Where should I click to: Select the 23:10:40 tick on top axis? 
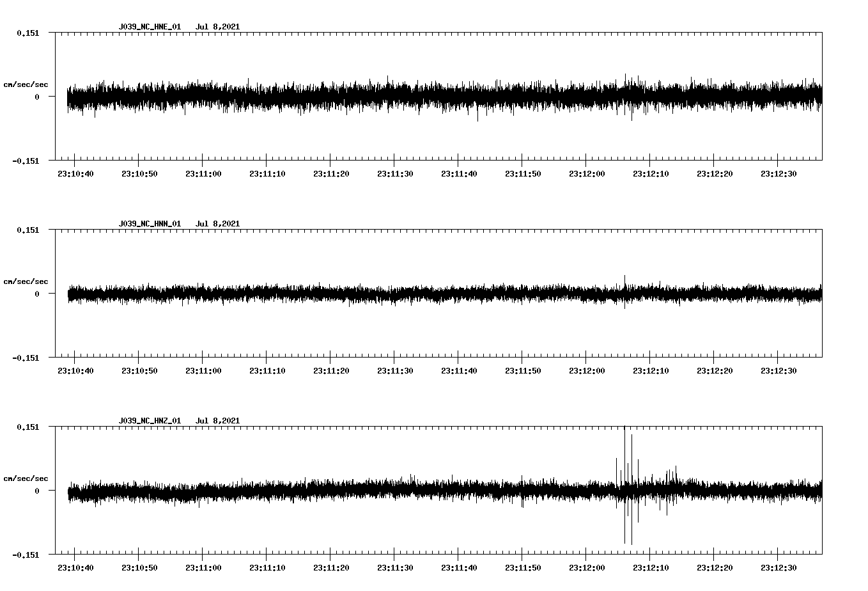point(75,172)
